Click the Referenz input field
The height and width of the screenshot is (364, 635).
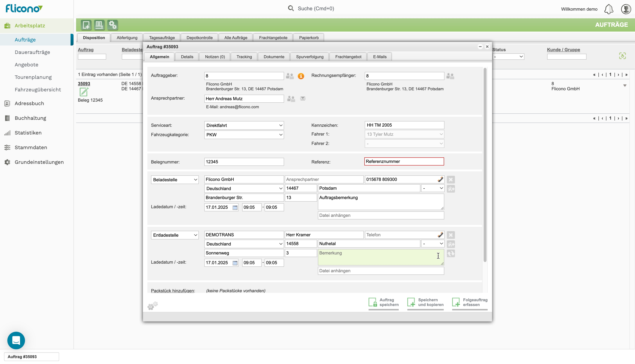click(404, 161)
